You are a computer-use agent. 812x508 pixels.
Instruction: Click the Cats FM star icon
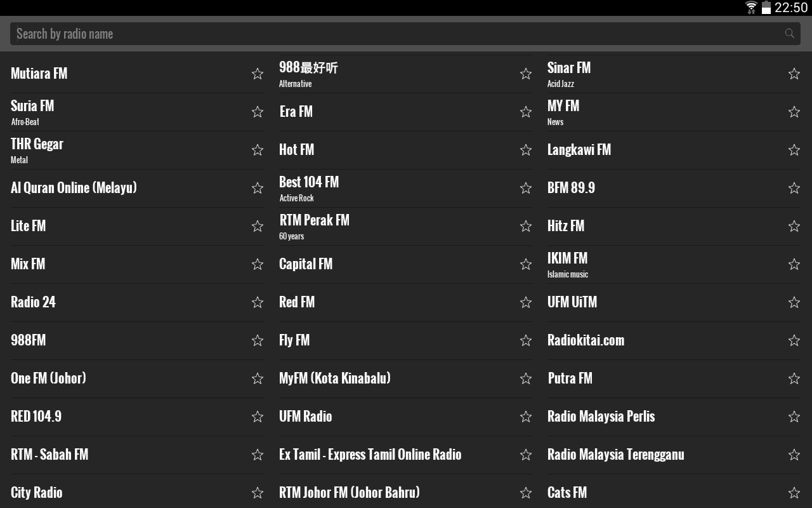pos(794,493)
